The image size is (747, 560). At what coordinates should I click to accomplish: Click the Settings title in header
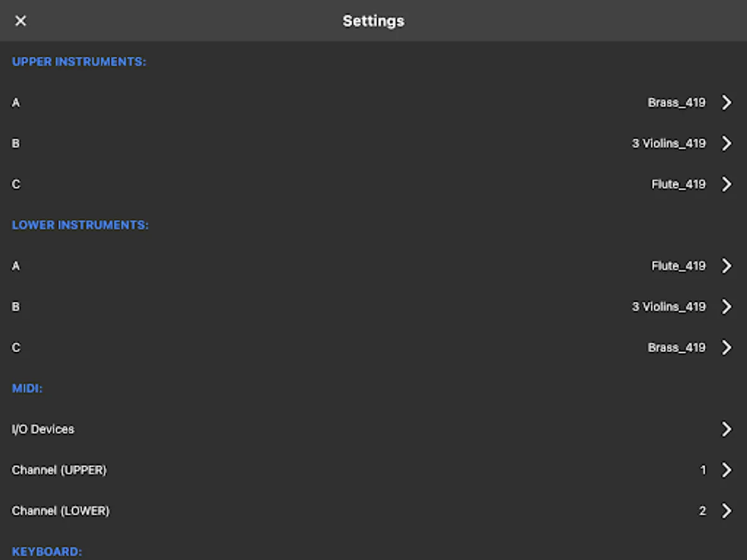pos(373,21)
